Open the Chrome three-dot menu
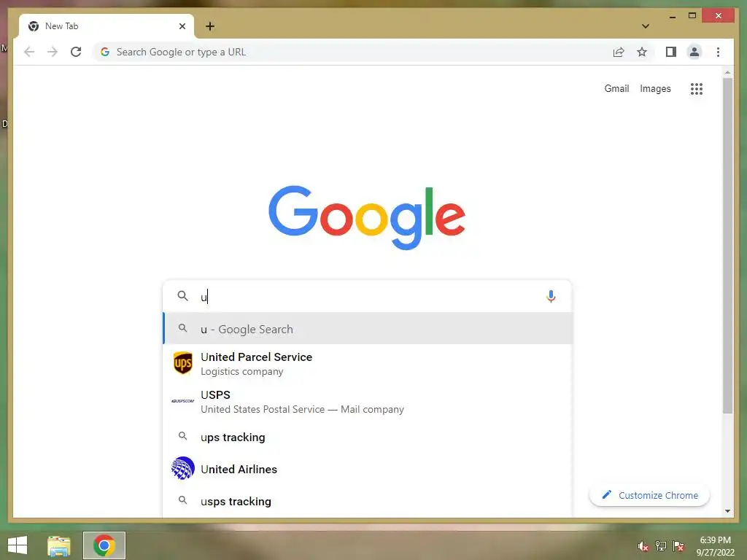 coord(718,52)
